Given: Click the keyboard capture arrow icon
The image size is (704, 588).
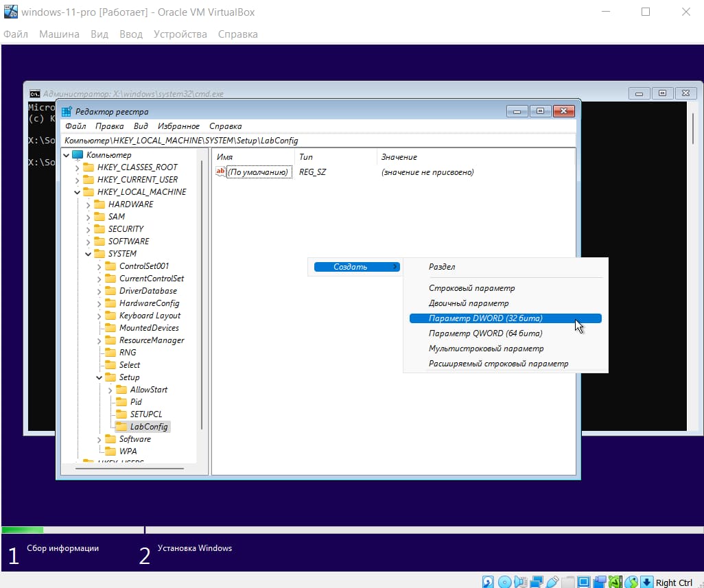Looking at the screenshot, I should click(x=646, y=582).
